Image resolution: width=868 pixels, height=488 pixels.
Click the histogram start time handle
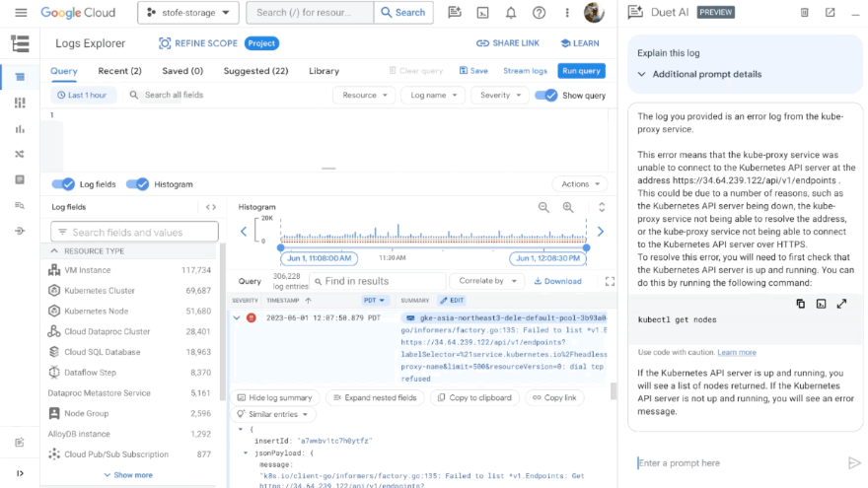tap(281, 247)
